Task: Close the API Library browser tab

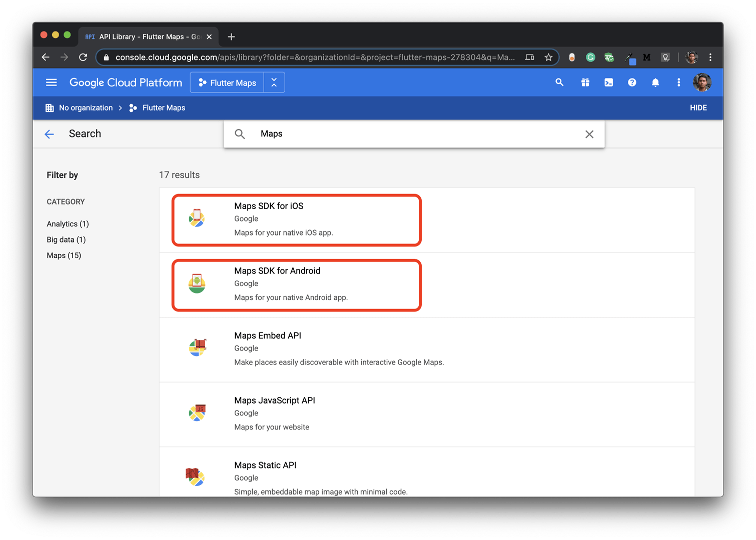Action: pos(209,36)
